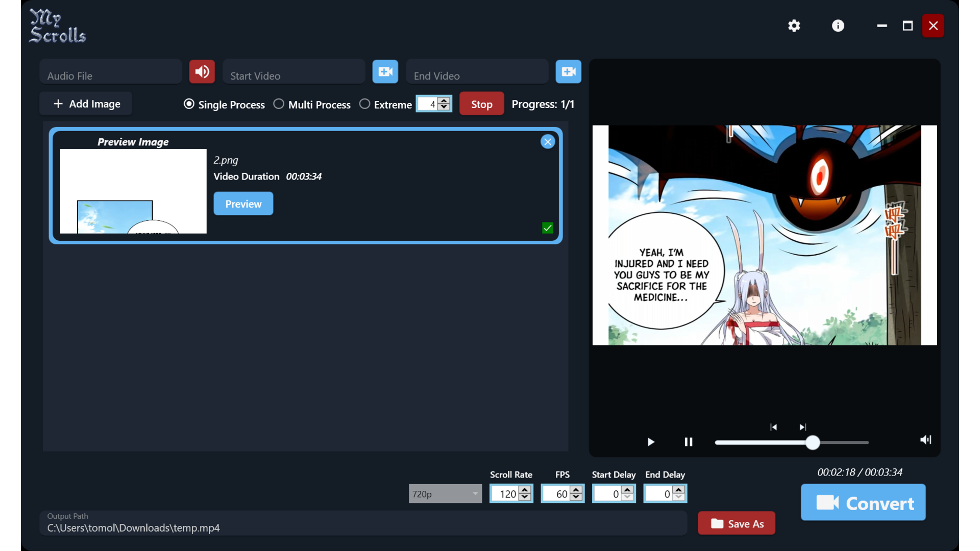Click the End Video camera-plus icon
This screenshot has width=980, height=551.
pos(568,71)
